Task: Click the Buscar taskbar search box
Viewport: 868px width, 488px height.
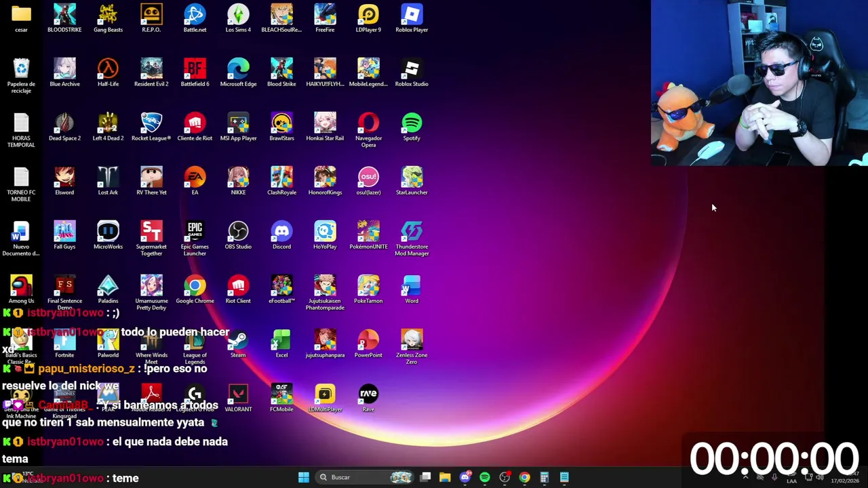Action: pos(365,477)
